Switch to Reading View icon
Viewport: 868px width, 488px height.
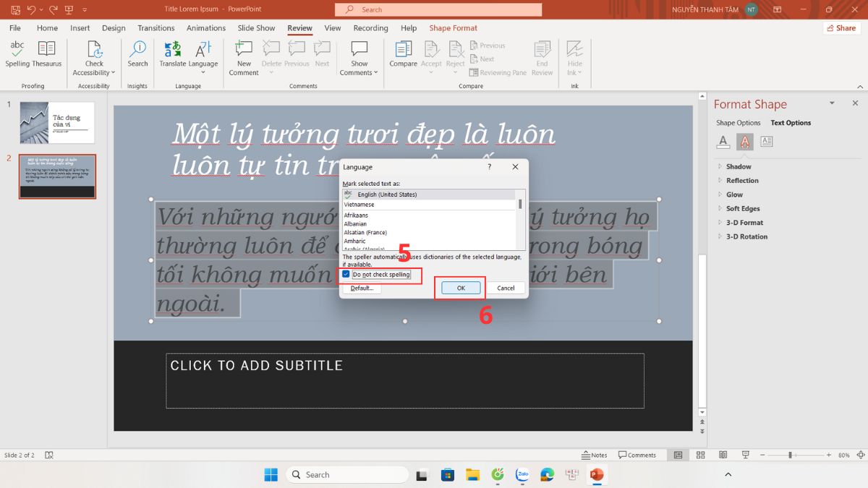coord(723,455)
